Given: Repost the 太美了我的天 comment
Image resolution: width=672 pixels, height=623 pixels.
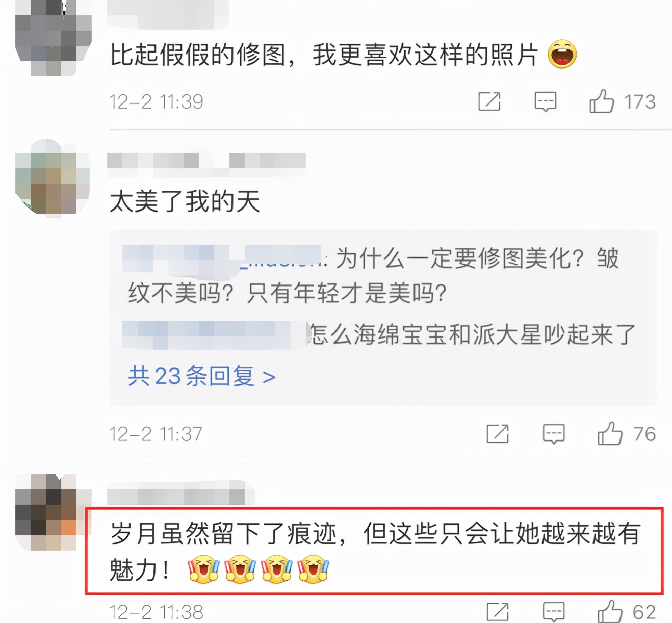Looking at the screenshot, I should pyautogui.click(x=498, y=434).
